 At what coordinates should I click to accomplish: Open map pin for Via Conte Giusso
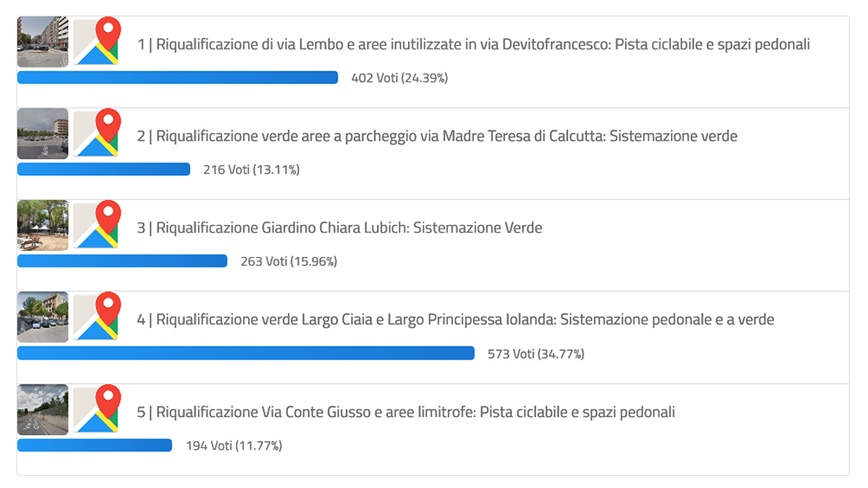click(x=97, y=409)
